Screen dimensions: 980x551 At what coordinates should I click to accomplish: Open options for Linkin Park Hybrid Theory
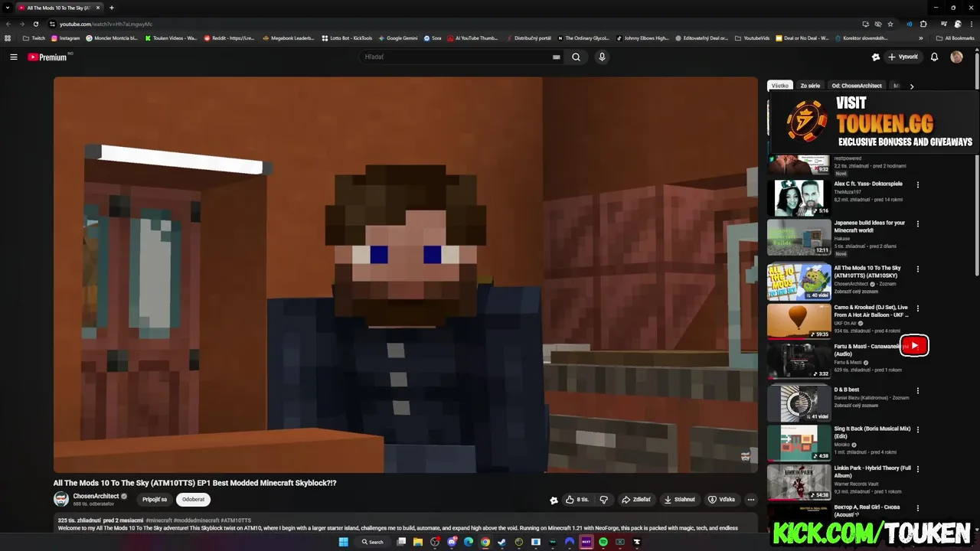(918, 468)
